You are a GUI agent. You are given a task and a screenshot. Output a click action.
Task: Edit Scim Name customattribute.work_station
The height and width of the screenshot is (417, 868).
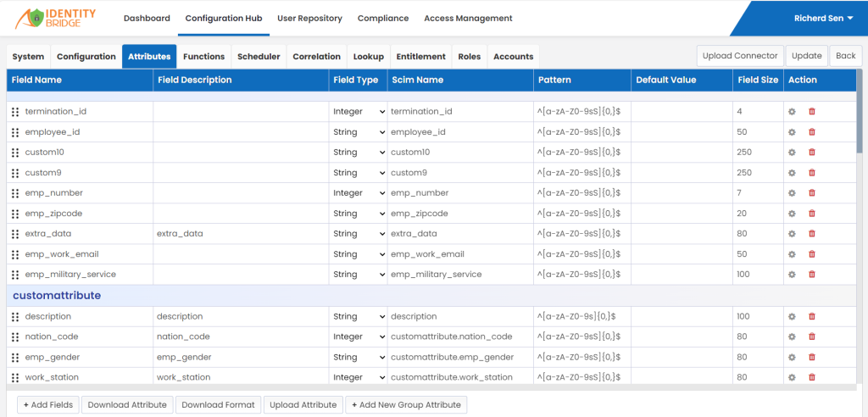[459, 377]
